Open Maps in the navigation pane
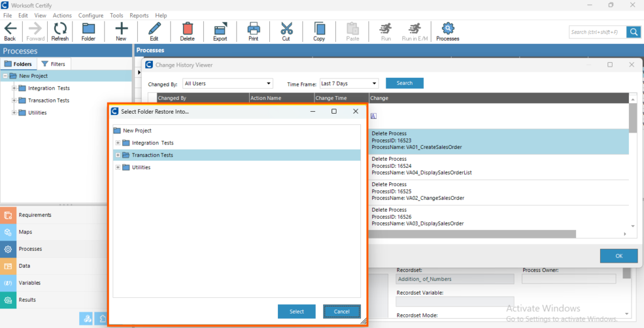Image resolution: width=644 pixels, height=328 pixels. 53,232
